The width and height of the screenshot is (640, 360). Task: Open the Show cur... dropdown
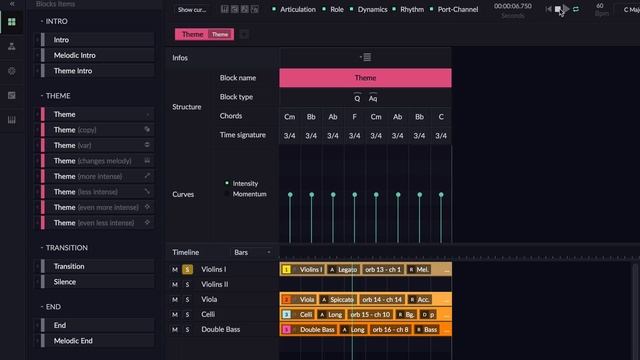point(192,9)
